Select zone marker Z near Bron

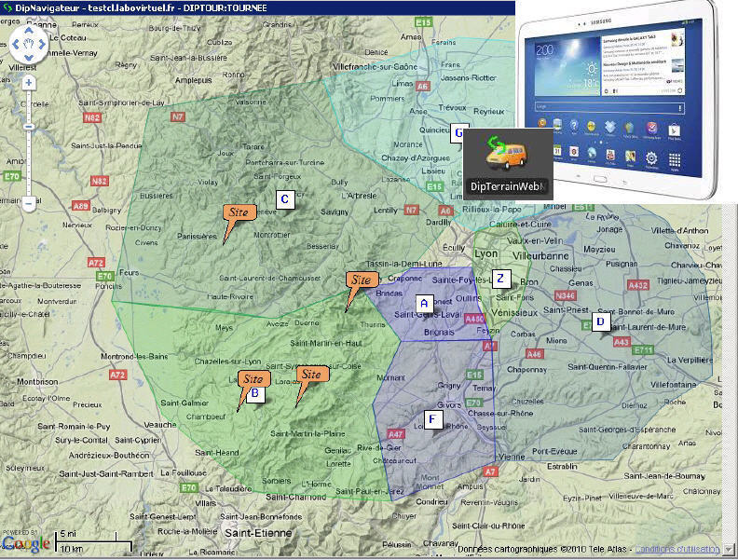(500, 278)
